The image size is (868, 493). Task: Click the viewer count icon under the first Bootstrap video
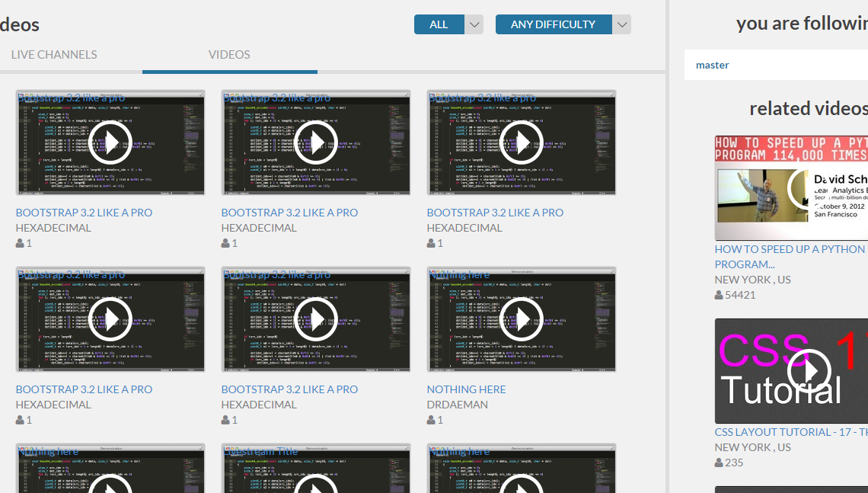[18, 242]
